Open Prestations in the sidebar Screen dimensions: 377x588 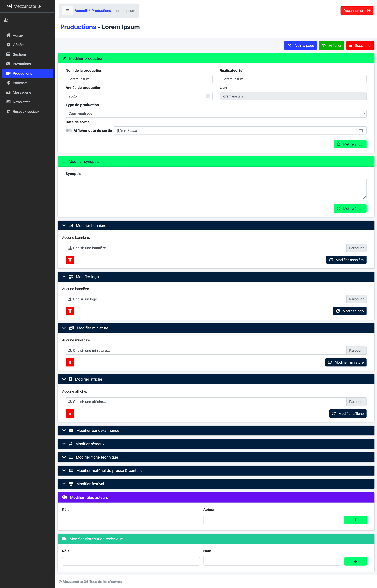pyautogui.click(x=27, y=64)
